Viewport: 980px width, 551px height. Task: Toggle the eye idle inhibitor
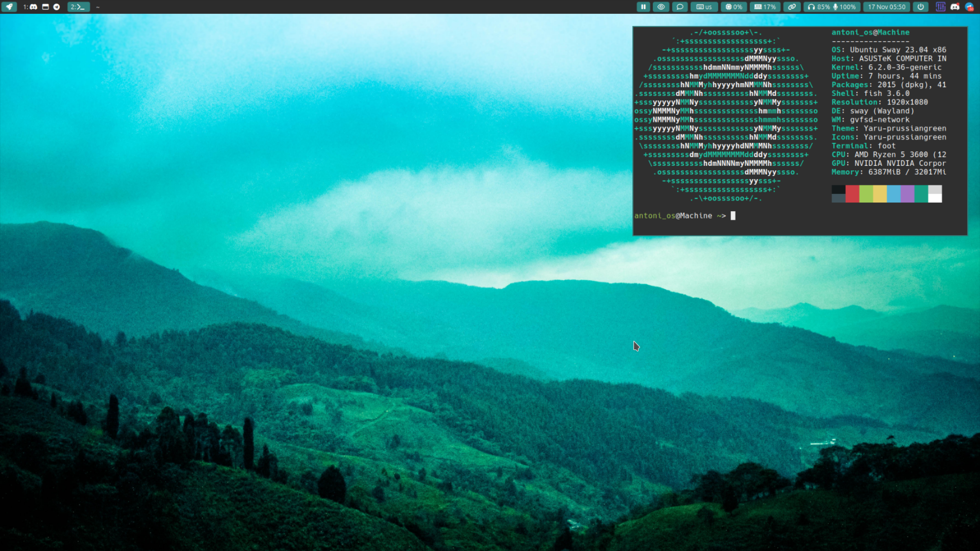pos(661,7)
